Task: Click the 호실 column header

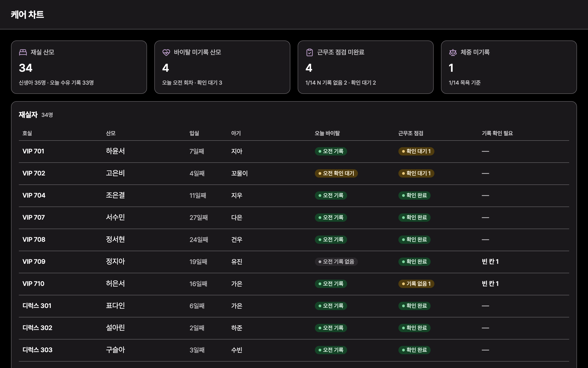Action: pyautogui.click(x=27, y=133)
